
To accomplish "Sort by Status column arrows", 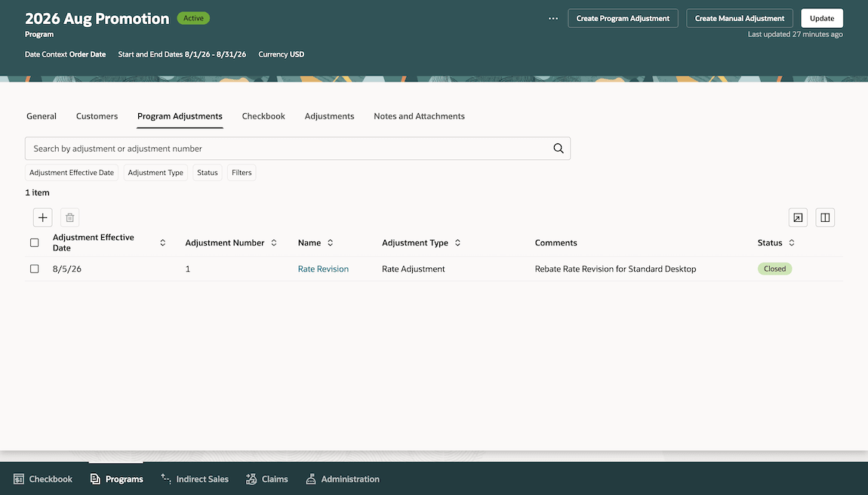I will pos(792,242).
